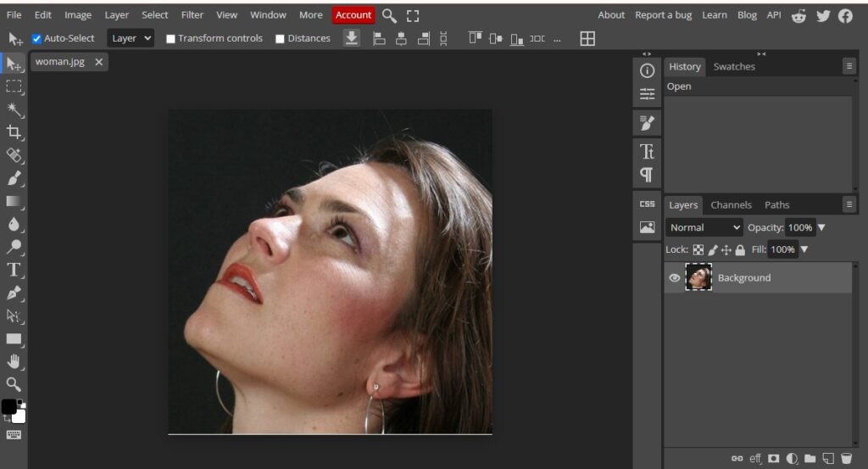Click the white background color swatch
Image resolution: width=868 pixels, height=469 pixels.
click(20, 416)
